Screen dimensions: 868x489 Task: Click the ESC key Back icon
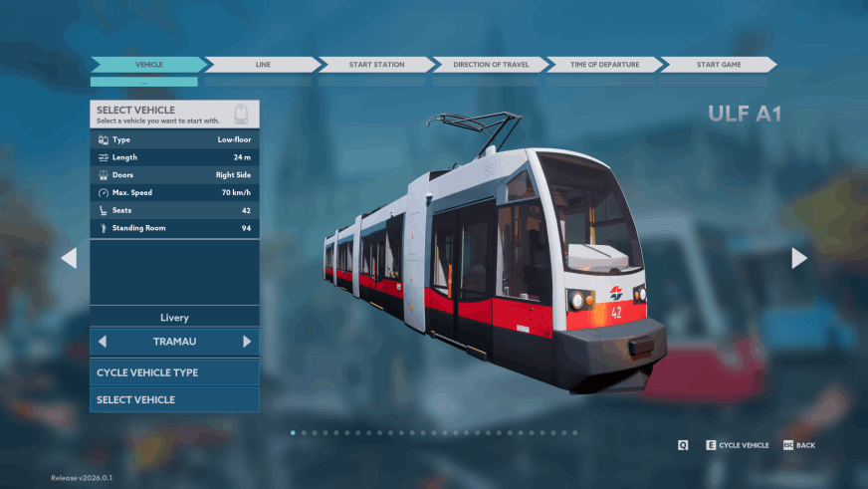coord(788,445)
